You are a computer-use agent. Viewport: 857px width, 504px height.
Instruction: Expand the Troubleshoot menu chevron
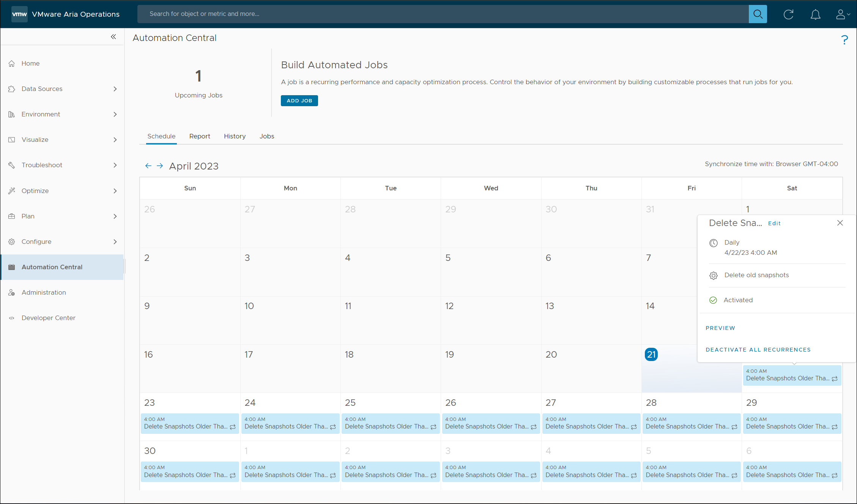pyautogui.click(x=115, y=165)
